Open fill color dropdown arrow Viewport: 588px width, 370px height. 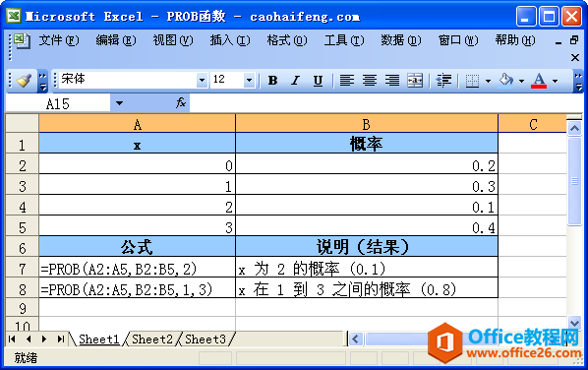coord(521,81)
